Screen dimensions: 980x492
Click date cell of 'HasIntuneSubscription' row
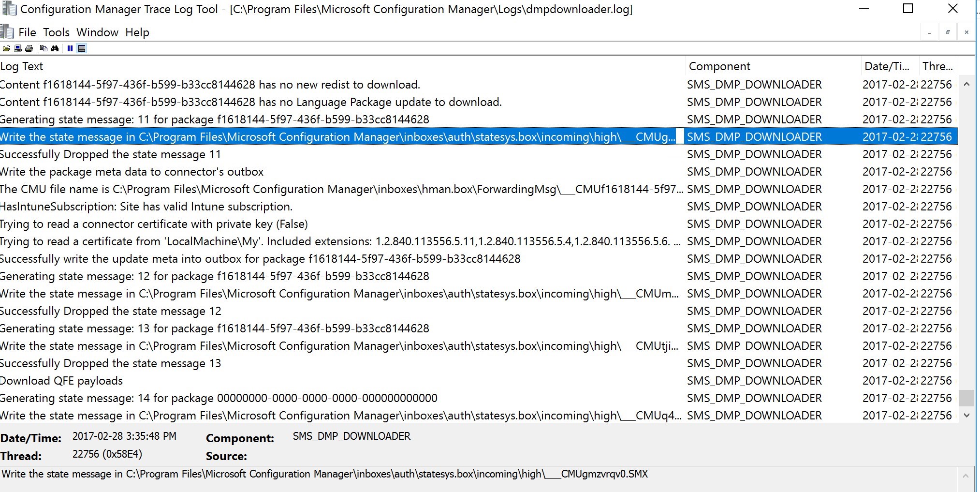pyautogui.click(x=890, y=207)
